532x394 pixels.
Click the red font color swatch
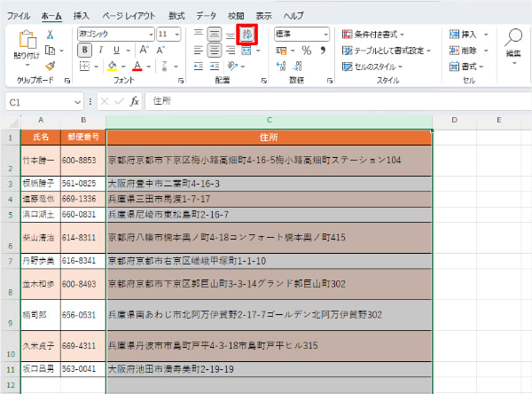tap(137, 66)
